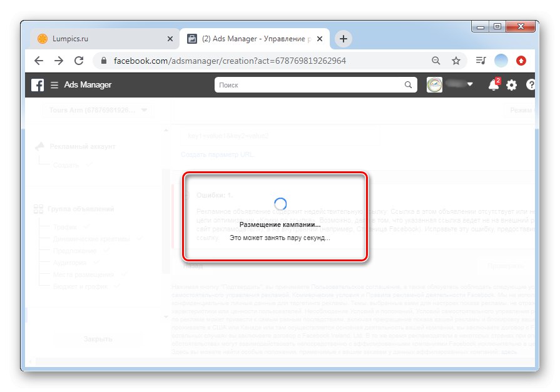
Task: Select the Ads Manager browser tab
Action: tap(255, 39)
